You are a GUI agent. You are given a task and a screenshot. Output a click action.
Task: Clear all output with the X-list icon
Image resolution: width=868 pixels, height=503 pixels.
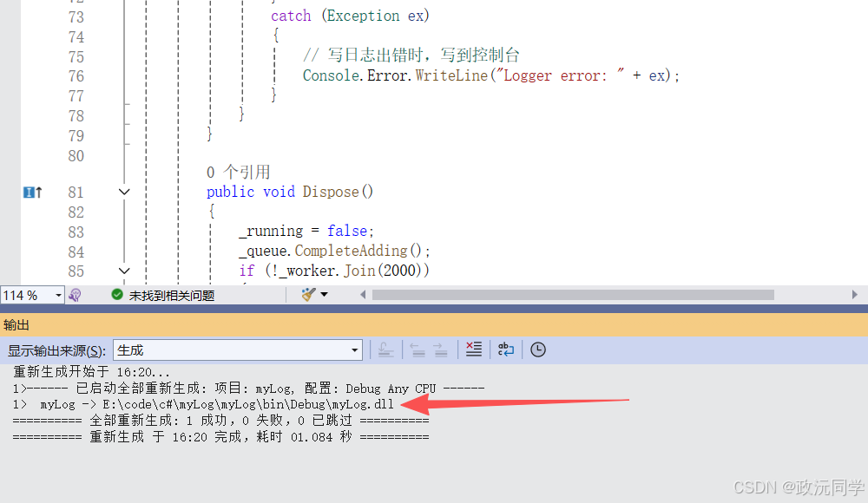pos(474,349)
